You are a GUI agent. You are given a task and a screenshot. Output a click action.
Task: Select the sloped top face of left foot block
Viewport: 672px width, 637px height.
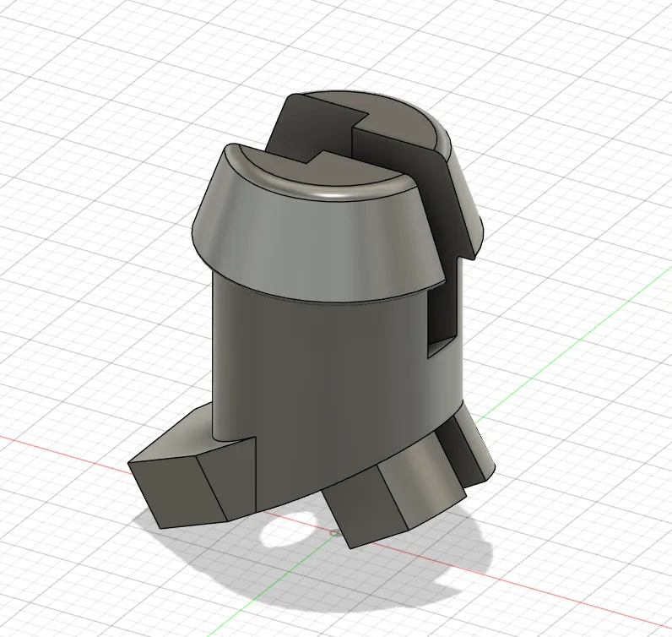coord(180,433)
